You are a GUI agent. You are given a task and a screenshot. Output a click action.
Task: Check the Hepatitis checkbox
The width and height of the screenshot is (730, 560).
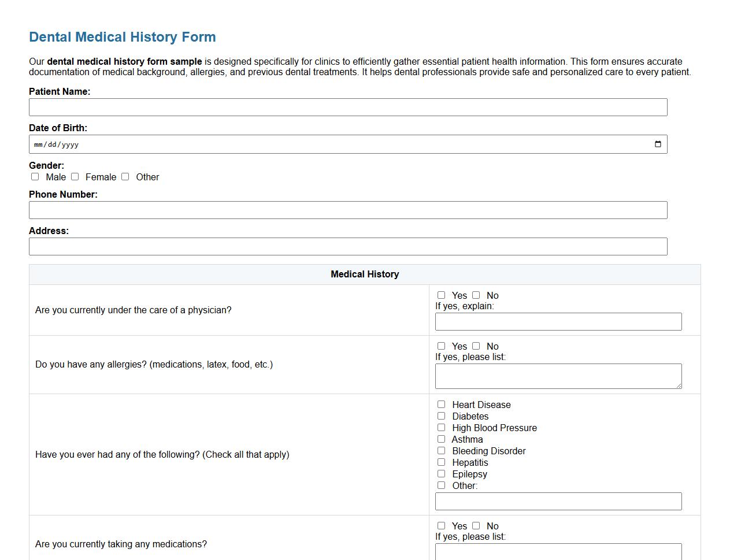pos(441,462)
